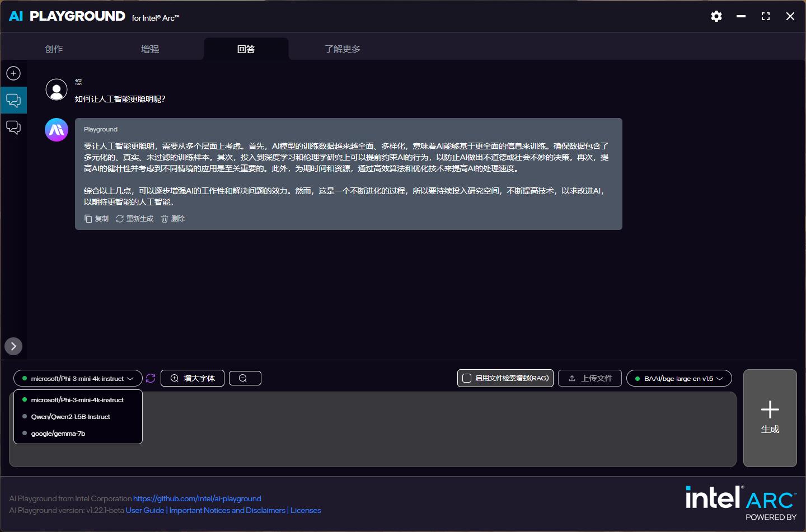Open Important Notices and Disclaimers link
Viewport: 806px width, 532px height.
[227, 510]
